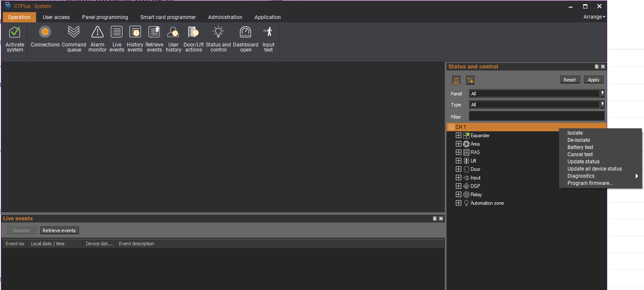644x290 pixels.
Task: Choose Battery test from the context menu
Action: (580, 147)
